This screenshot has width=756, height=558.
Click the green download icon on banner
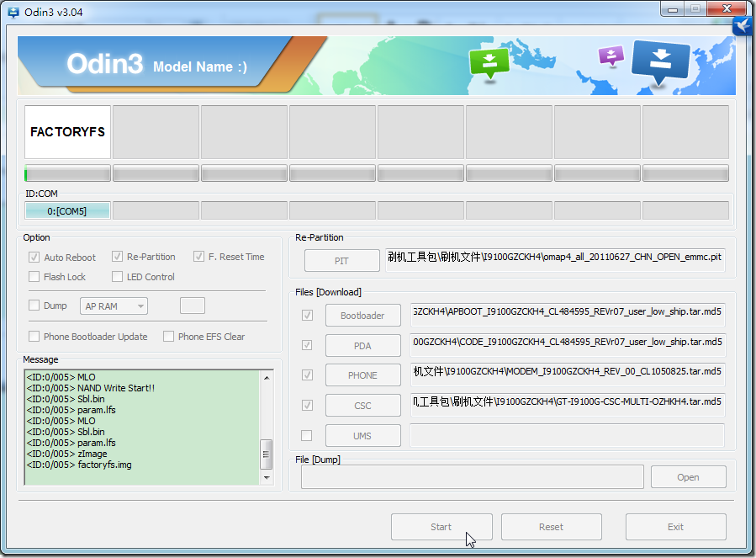point(489,63)
